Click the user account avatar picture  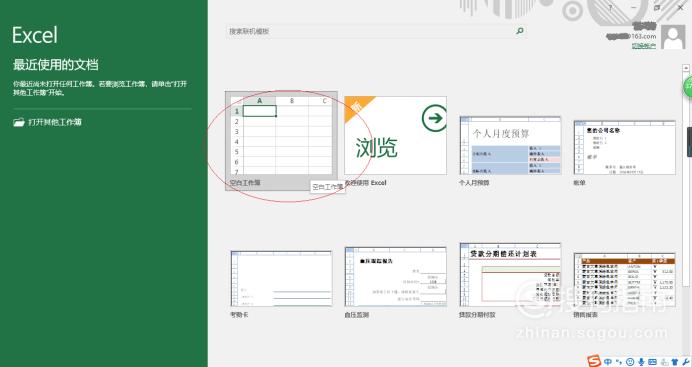click(x=673, y=37)
